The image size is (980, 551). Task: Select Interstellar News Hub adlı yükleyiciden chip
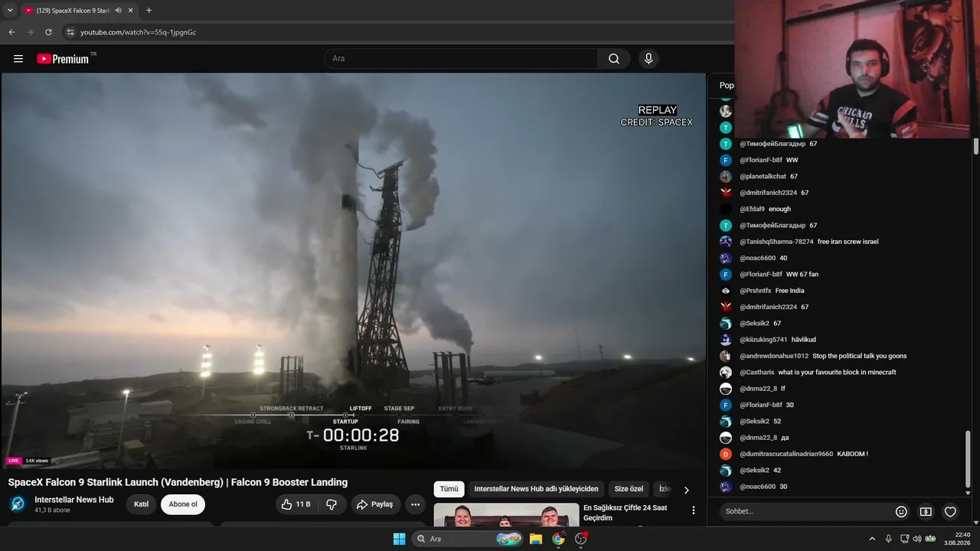tap(536, 489)
